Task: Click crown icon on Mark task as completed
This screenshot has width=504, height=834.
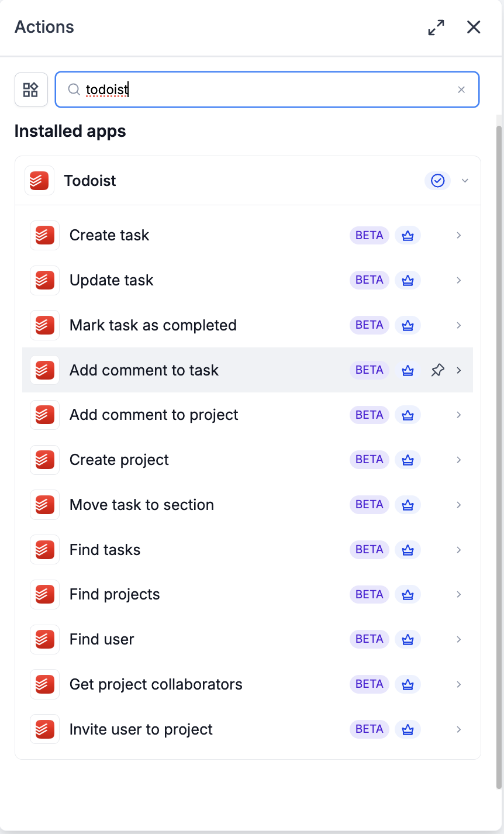Action: pyautogui.click(x=408, y=325)
